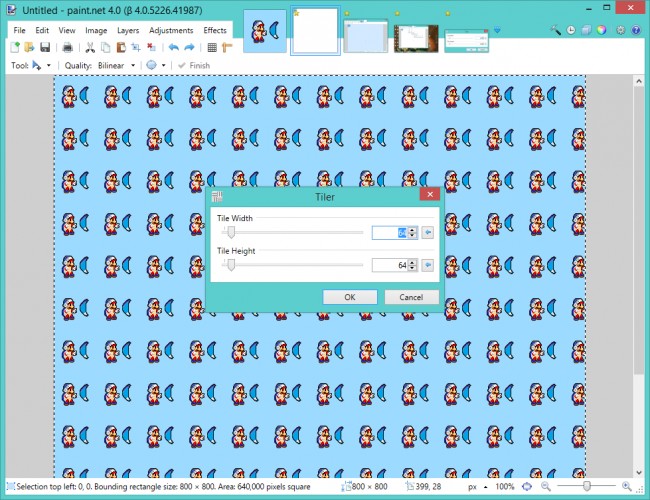Click the 100% zoom value
Image resolution: width=650 pixels, height=500 pixels.
504,487
